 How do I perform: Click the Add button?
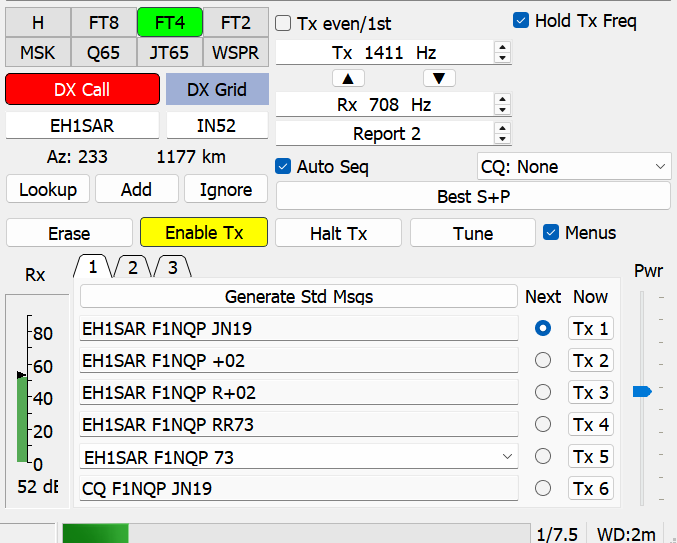click(136, 189)
